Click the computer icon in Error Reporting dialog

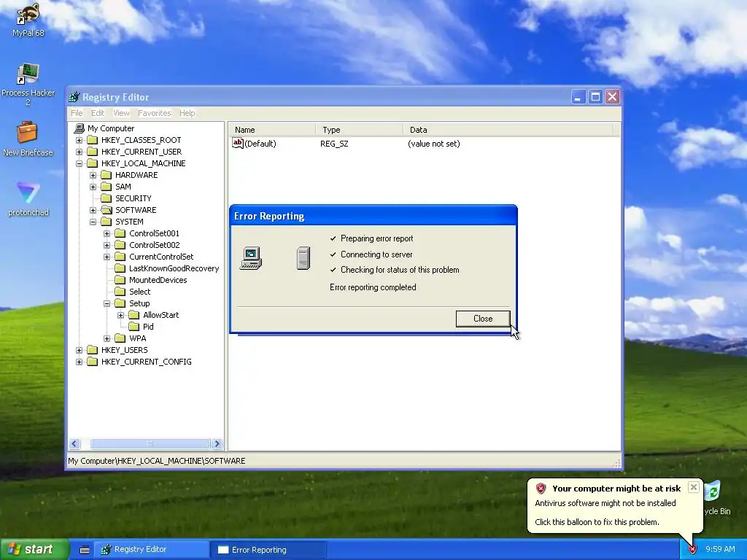251,258
